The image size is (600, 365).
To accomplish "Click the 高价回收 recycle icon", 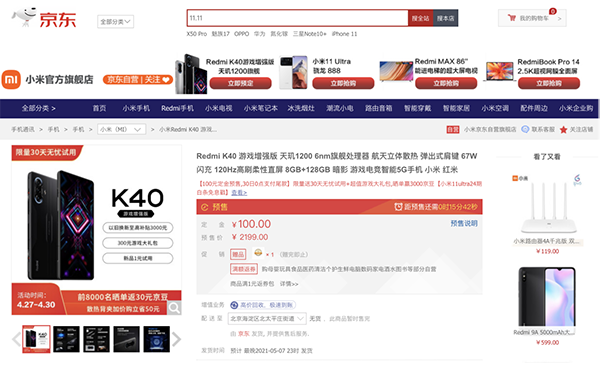I will pos(234,305).
